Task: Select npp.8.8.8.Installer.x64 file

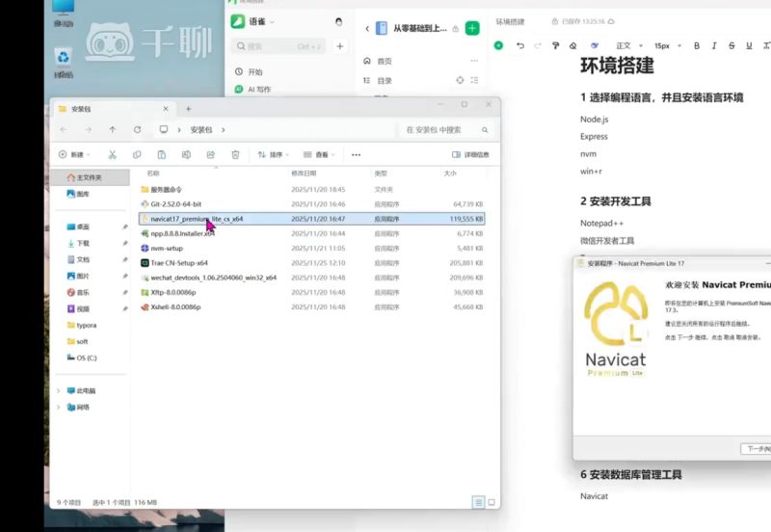Action: (311, 233)
